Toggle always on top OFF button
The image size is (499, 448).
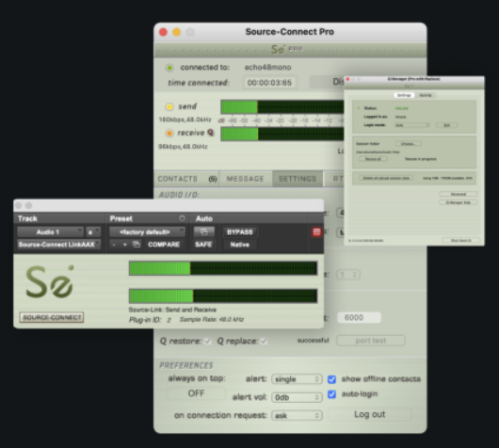pos(197,393)
